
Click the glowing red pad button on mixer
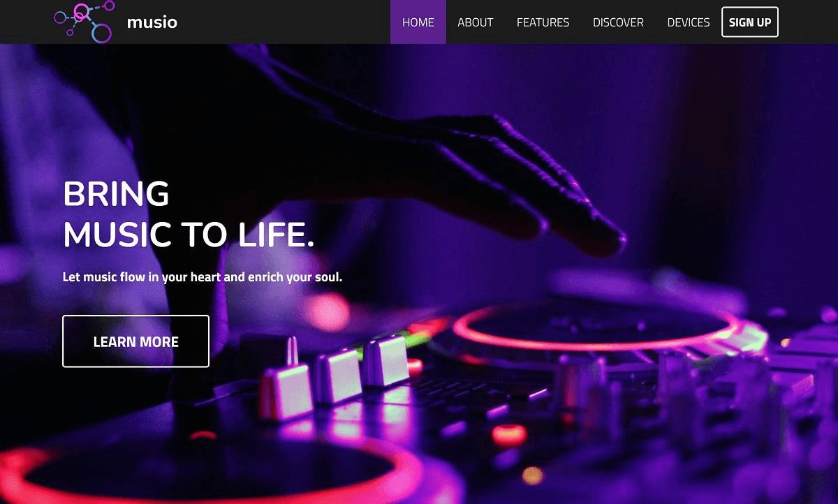(x=508, y=434)
